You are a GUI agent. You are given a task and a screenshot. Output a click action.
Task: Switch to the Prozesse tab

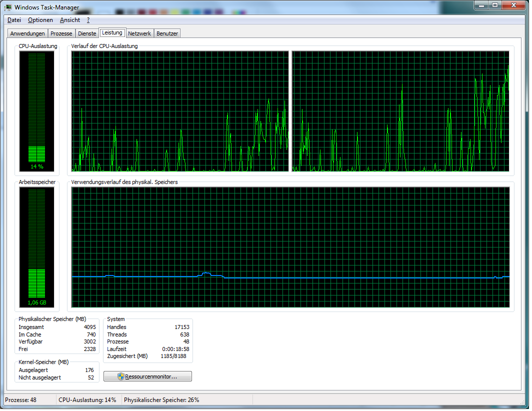[x=61, y=33]
